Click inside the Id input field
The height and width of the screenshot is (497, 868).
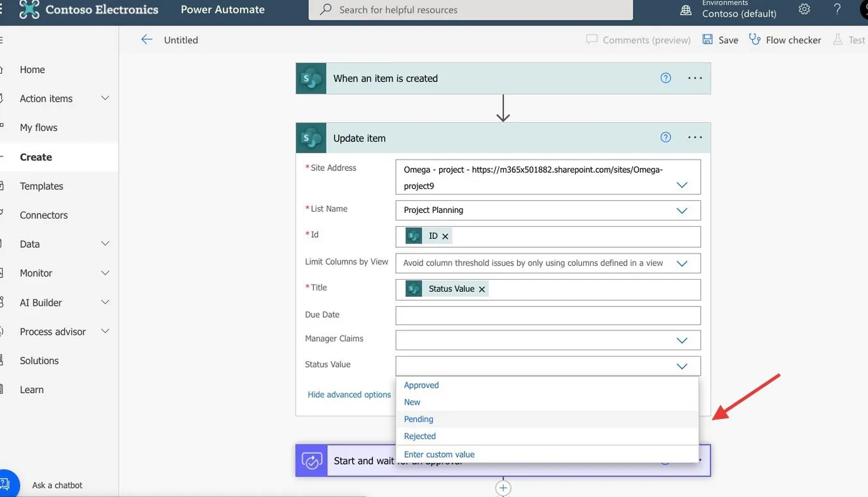tap(548, 236)
